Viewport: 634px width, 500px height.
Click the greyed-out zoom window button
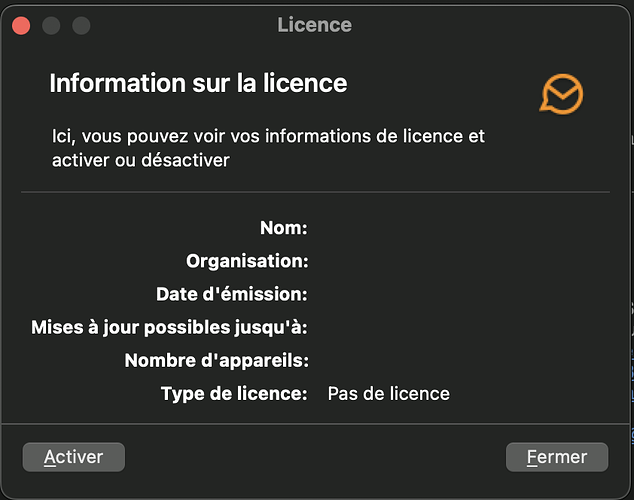[x=81, y=25]
